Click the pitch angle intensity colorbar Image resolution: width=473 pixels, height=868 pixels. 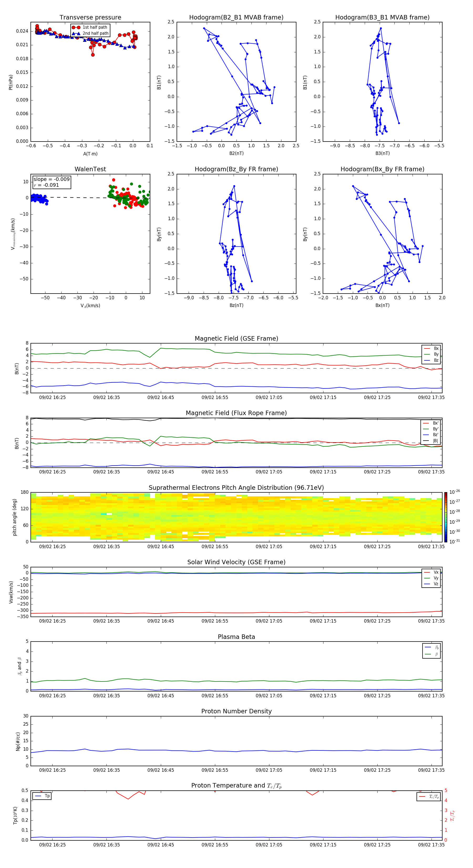click(445, 517)
